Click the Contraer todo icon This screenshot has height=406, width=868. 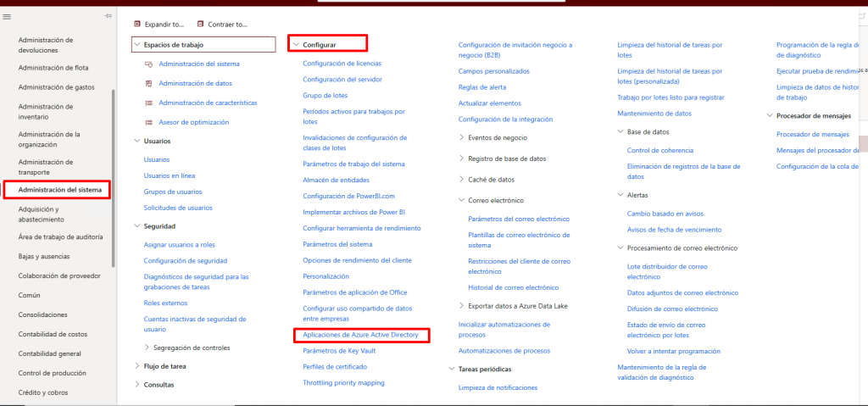tap(201, 25)
